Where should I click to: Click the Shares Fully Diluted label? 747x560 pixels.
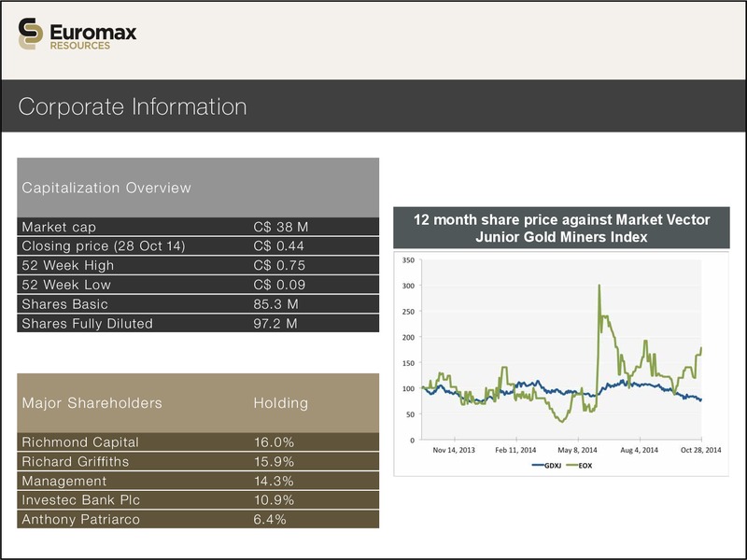pos(87,324)
